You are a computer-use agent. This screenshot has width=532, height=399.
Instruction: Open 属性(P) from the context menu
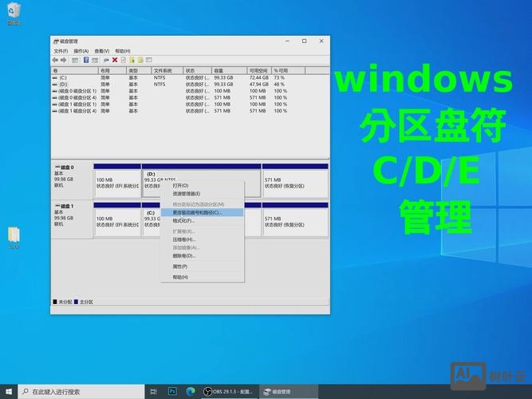(x=180, y=267)
